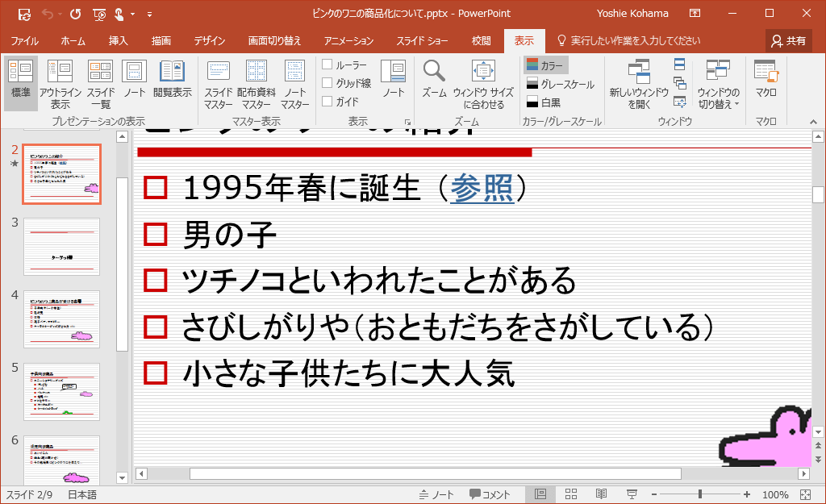Click the status bar slideshow view icon
This screenshot has width=826, height=504.
point(632,494)
